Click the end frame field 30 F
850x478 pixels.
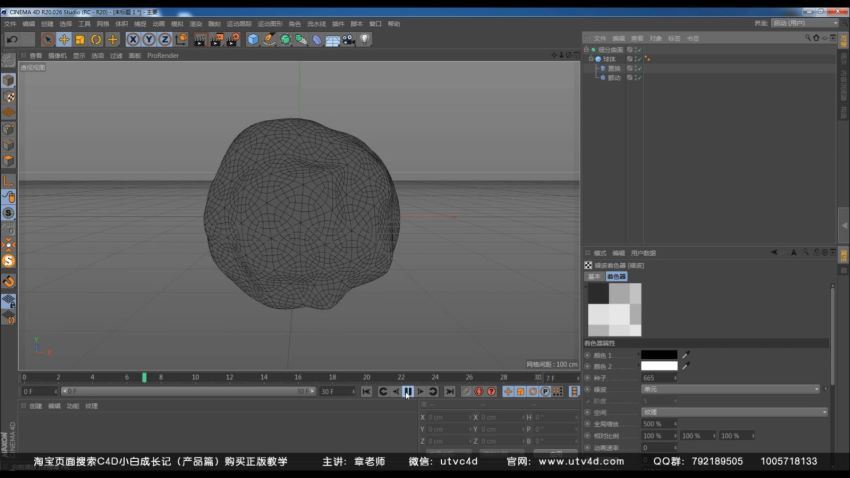336,391
